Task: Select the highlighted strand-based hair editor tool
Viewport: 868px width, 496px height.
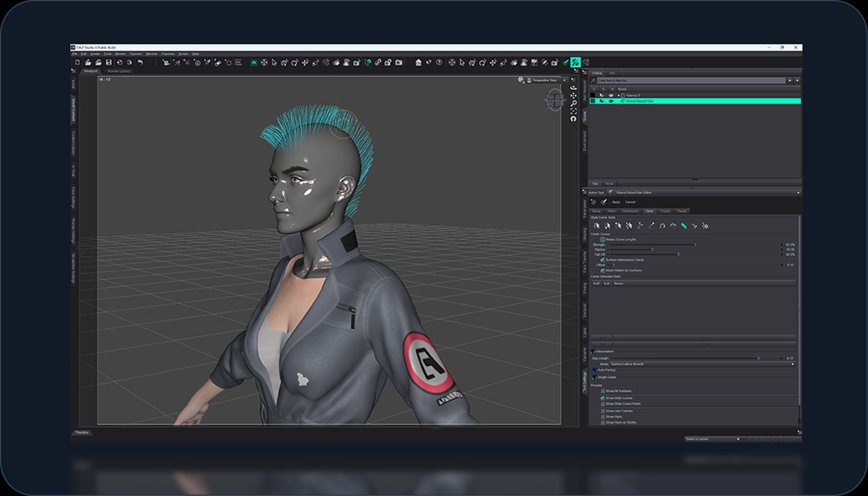Action: pos(575,62)
